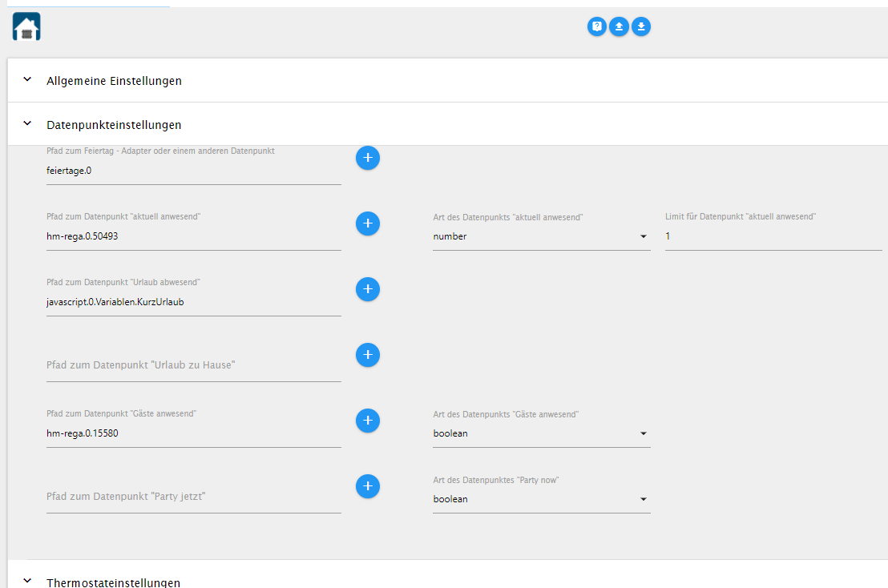
Task: Click label "Limit für Datenpunkt "aktuell anwesend""
Action: tap(741, 217)
